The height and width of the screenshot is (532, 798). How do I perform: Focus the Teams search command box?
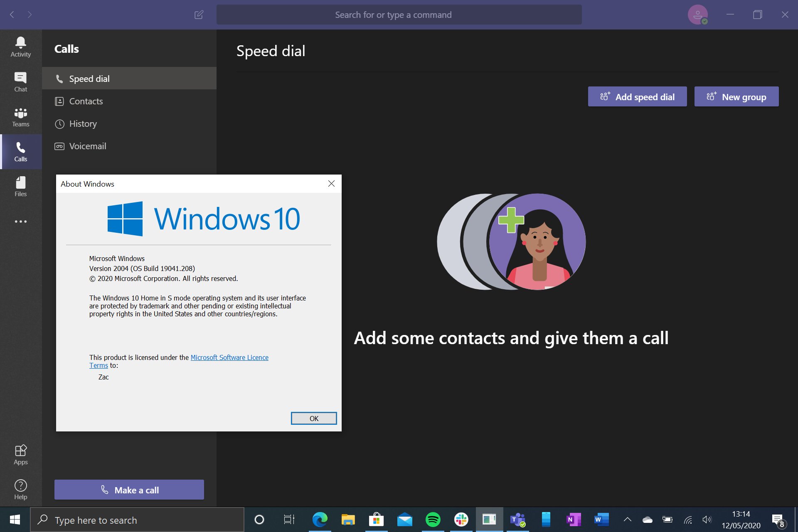tap(399, 15)
